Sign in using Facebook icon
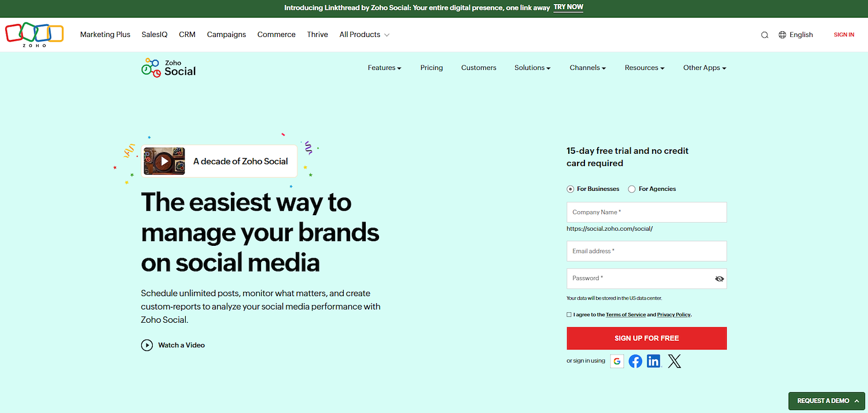Screen dimensions: 868x413 pyautogui.click(x=635, y=362)
